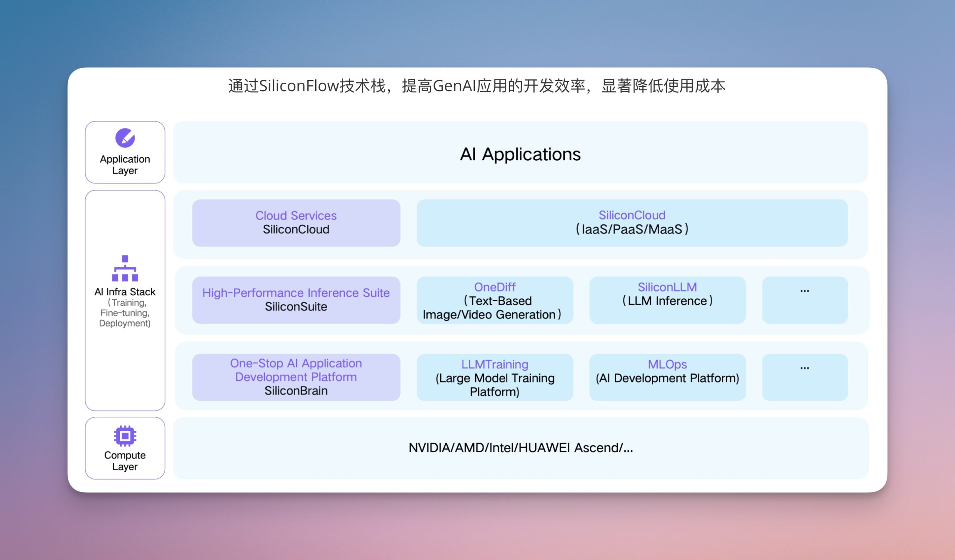Click the Training, Fine-tuning, Deployment subtitle
The height and width of the screenshot is (560, 955).
point(125,313)
